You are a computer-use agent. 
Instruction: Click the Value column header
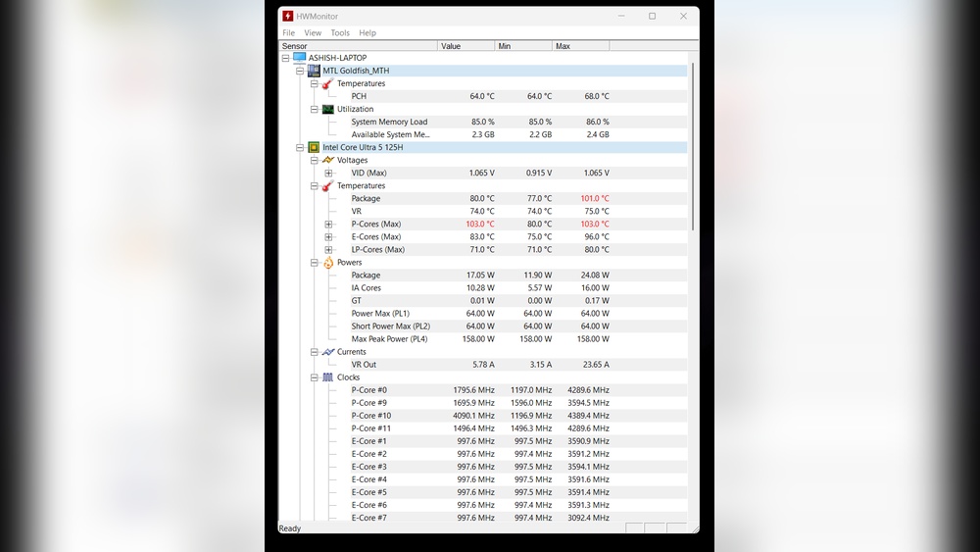(x=466, y=46)
